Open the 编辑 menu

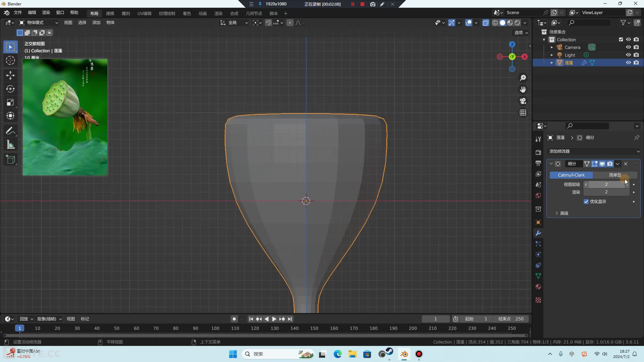click(32, 13)
